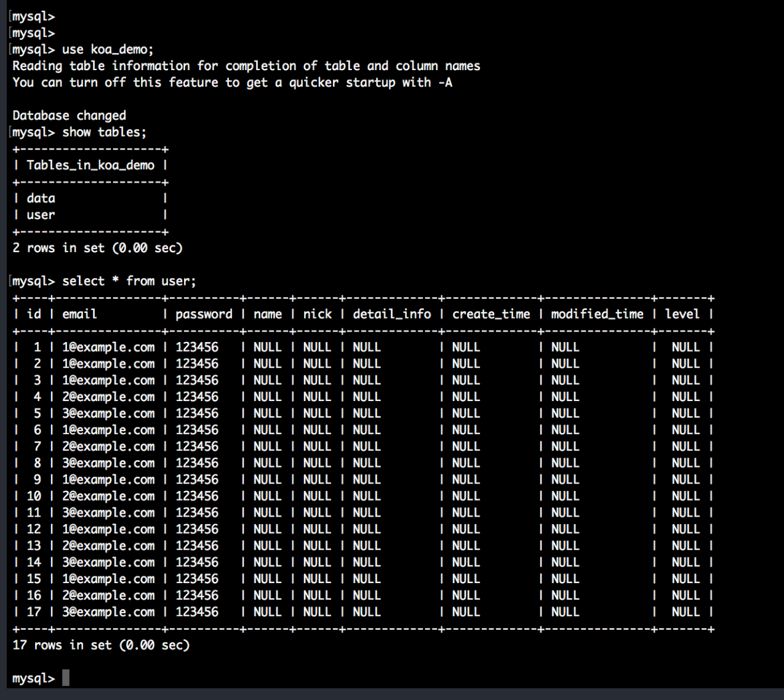The image size is (784, 700).
Task: Click the 'show tables;' command text
Action: pyautogui.click(x=104, y=132)
